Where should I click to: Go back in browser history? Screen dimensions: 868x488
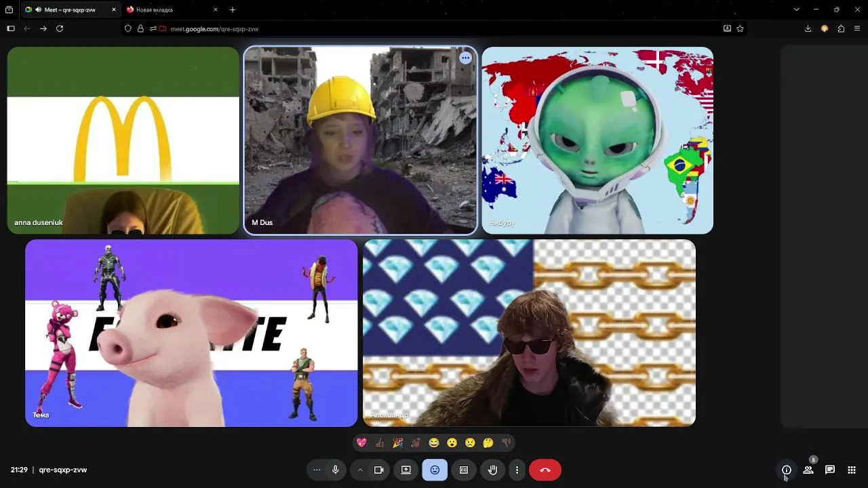coord(27,28)
